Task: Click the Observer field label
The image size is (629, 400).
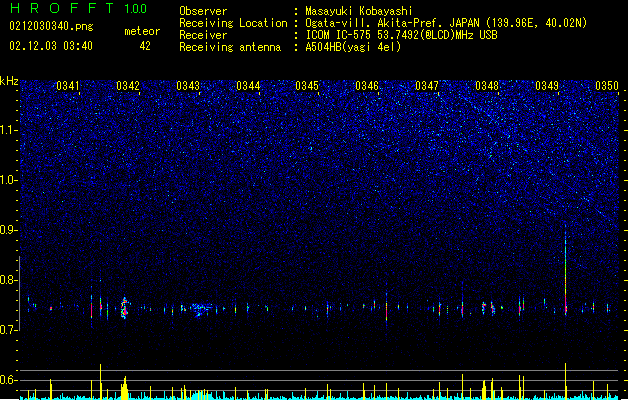Action: click(203, 11)
